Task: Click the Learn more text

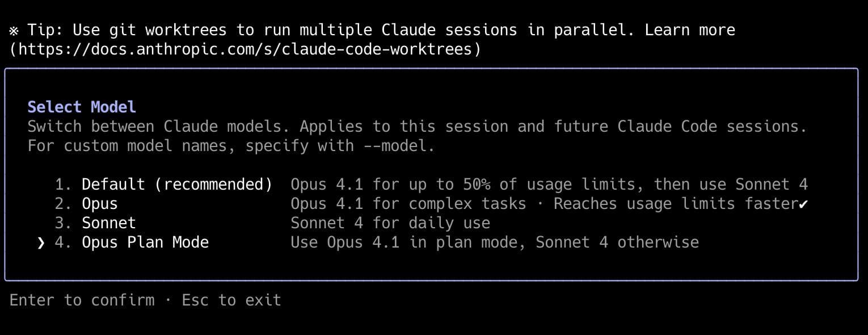Action: coord(689,30)
